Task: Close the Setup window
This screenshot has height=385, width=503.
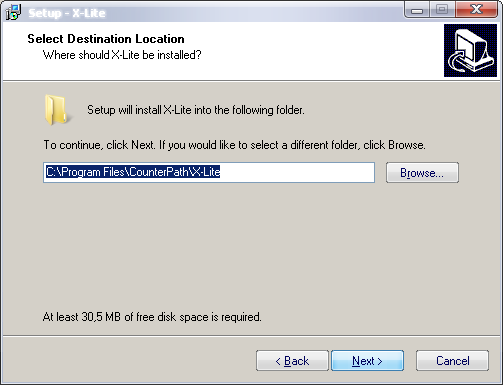Action: pyautogui.click(x=476, y=9)
